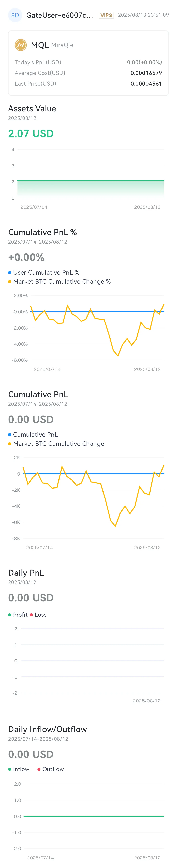The width and height of the screenshot is (177, 868).
Task: Click the Daily Inflow/Outflow green baseline
Action: point(94,816)
